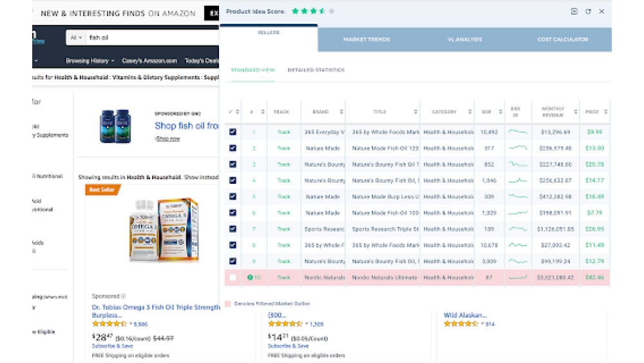Image resolution: width=644 pixels, height=363 pixels.
Task: Uncheck row 6 Nature Made checkbox
Action: point(233,213)
